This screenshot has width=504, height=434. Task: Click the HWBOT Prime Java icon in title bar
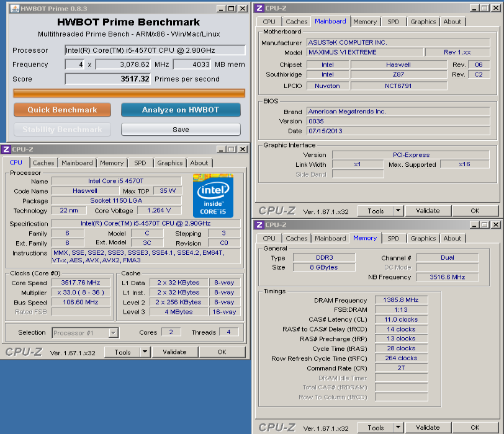(x=14, y=8)
